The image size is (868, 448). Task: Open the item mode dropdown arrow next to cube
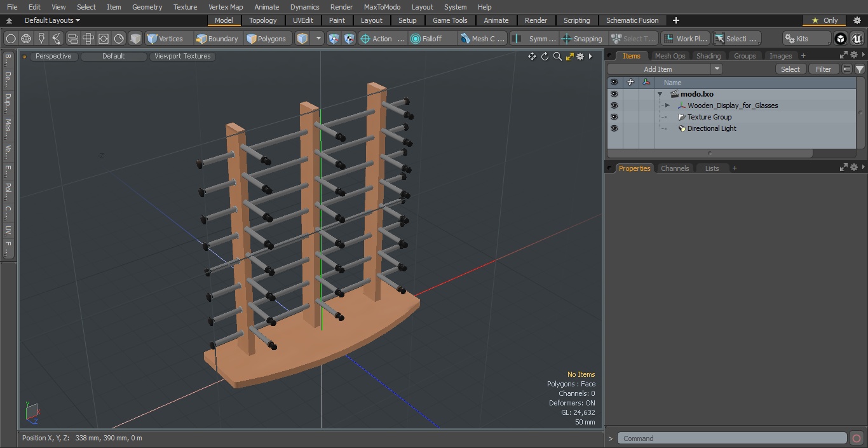[319, 39]
